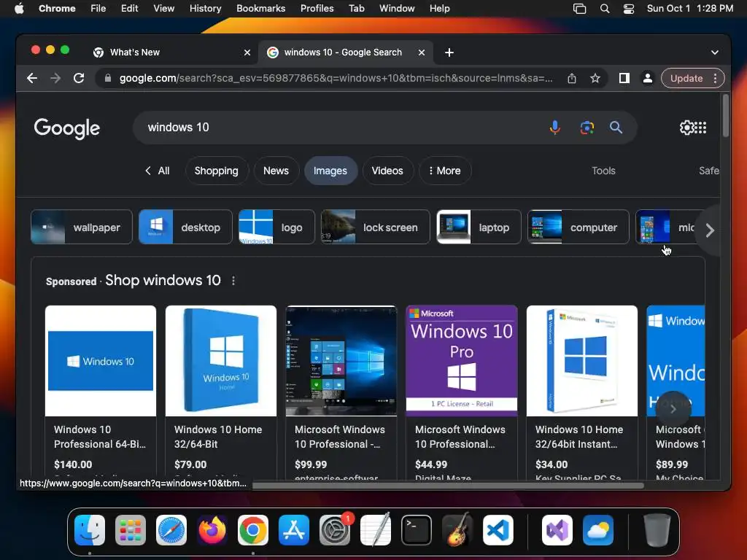Open the side panel icon
The width and height of the screenshot is (747, 560).
[x=624, y=78]
